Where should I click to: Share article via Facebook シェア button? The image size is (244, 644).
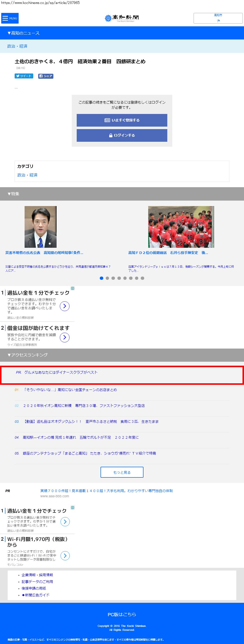coord(46,76)
